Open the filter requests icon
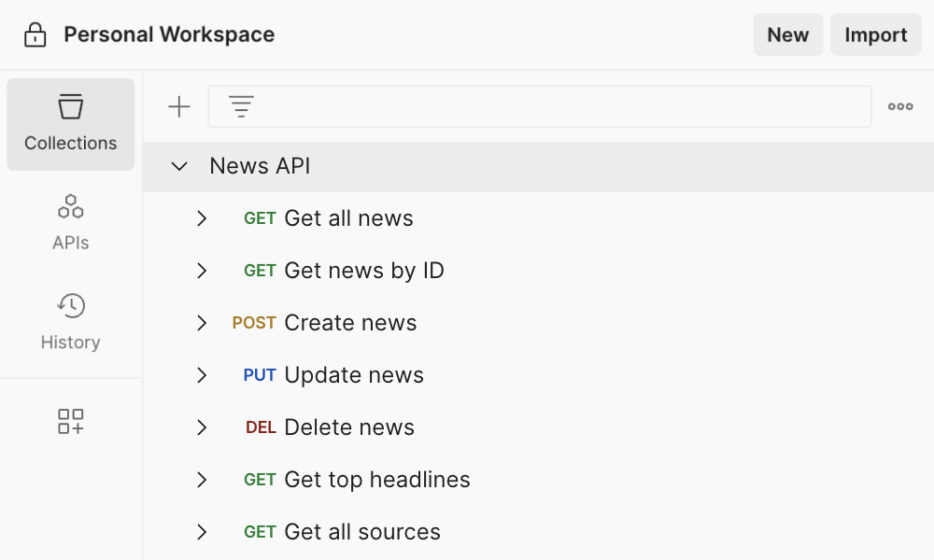 241,105
